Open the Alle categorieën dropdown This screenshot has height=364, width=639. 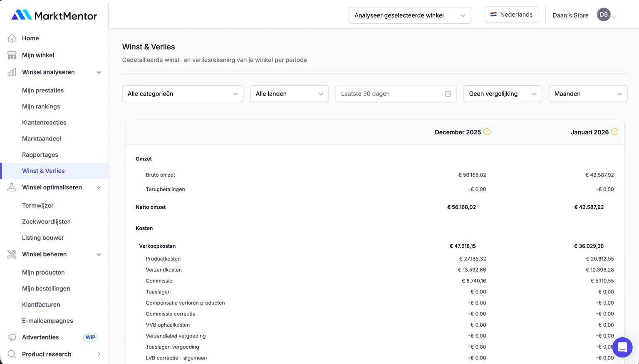(183, 94)
